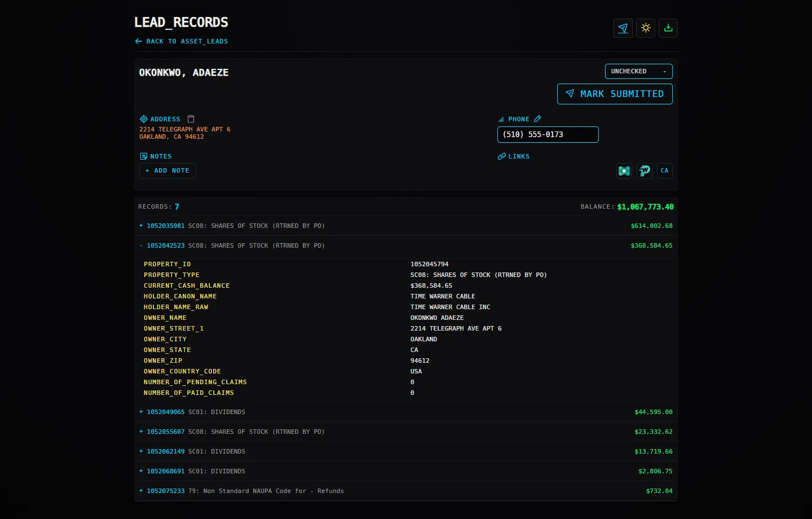Collapse record 1052042523
The image size is (812, 519).
coord(406,245)
